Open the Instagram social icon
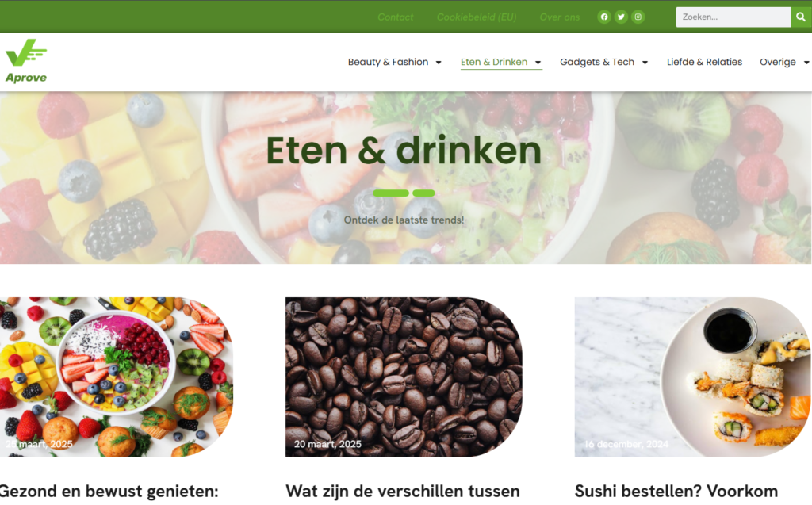 (638, 17)
